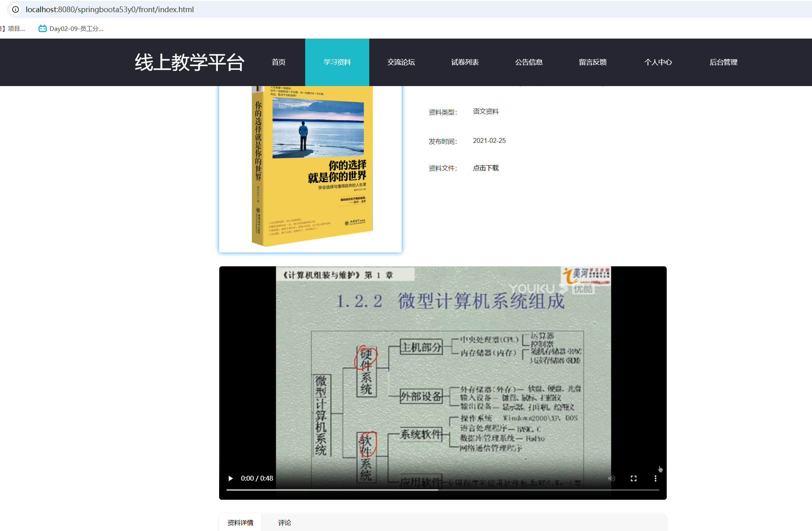Open the 交流论坛 page
The height and width of the screenshot is (531, 812).
pos(401,62)
